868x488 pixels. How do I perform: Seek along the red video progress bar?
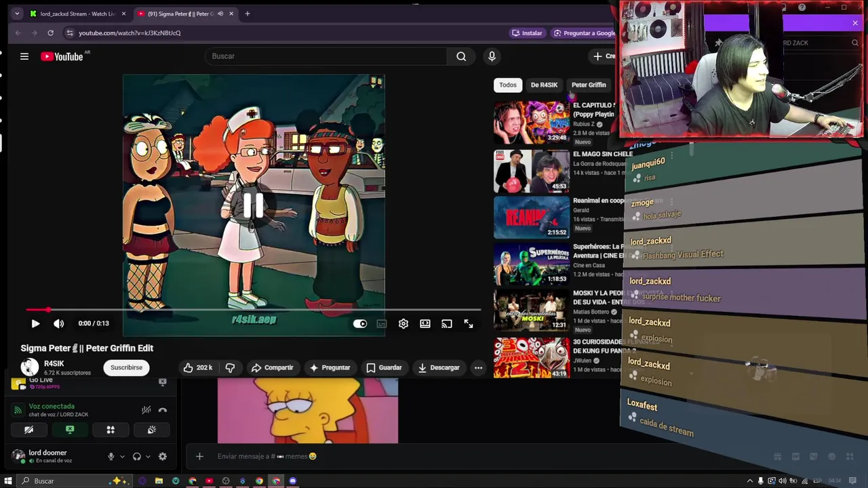point(254,310)
